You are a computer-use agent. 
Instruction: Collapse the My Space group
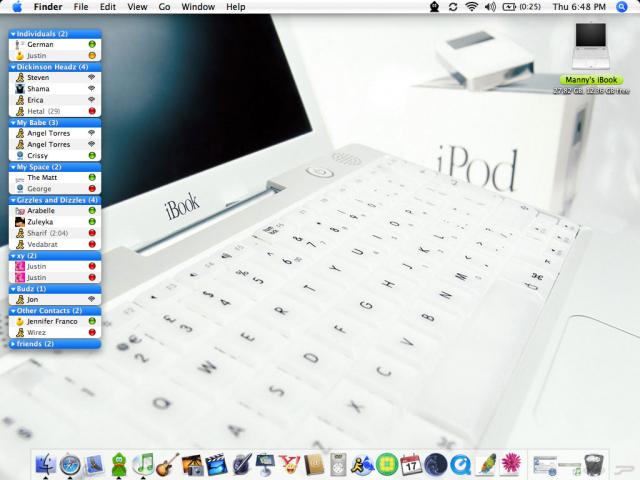13,167
